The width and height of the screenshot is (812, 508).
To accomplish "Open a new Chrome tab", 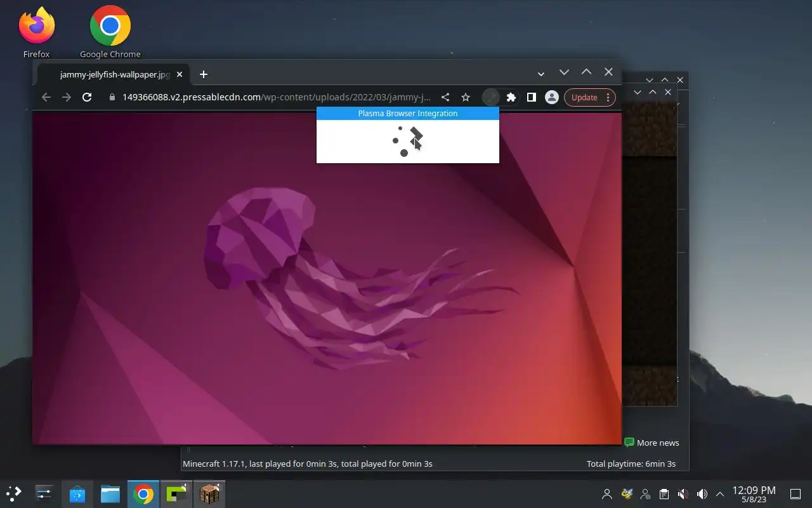I will pos(203,74).
